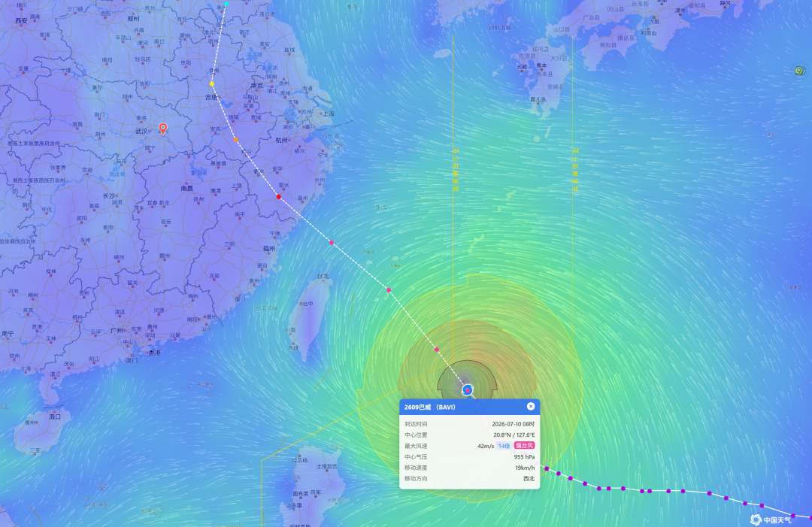Screen dimensions: 812x527
Task: Click the 移动方向 label in popup
Action: [416, 478]
